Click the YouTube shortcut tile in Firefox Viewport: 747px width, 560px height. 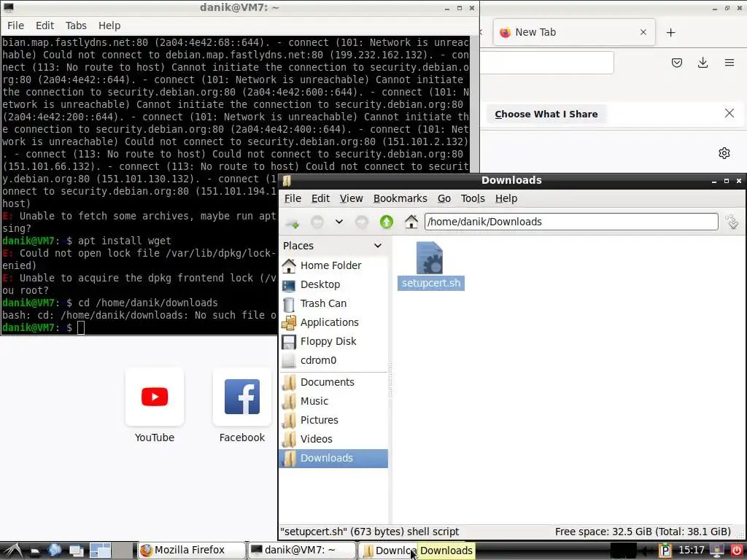click(x=155, y=397)
